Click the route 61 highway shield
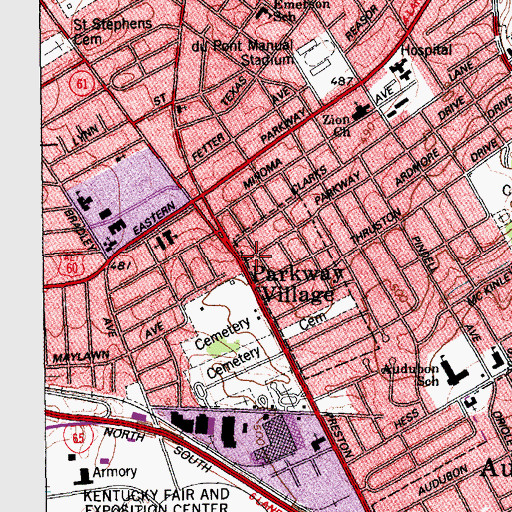The image size is (512, 512). coord(81,83)
